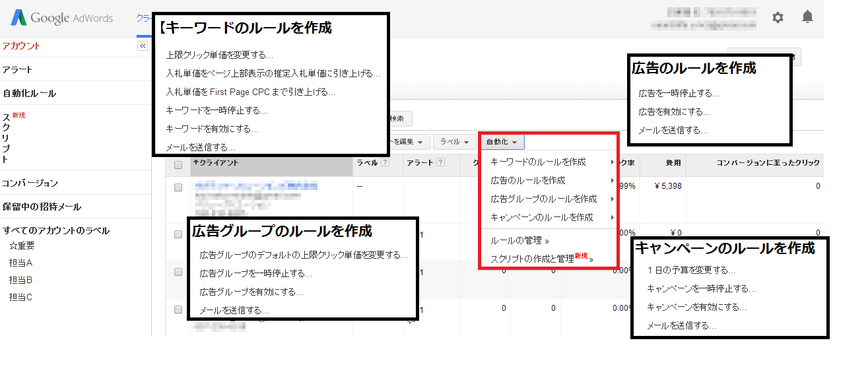This screenshot has width=868, height=392.
Task: Expand the キャンペーンのルールを作成 submenu arrow
Action: (x=613, y=217)
